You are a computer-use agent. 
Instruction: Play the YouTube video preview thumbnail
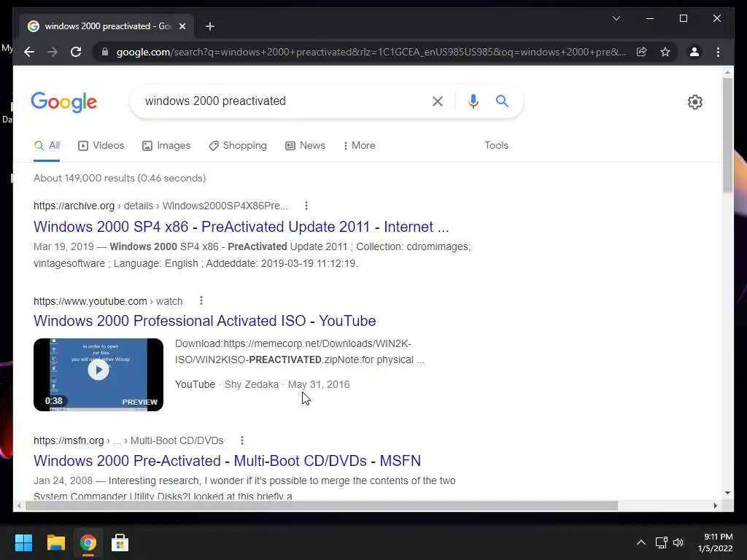click(98, 374)
